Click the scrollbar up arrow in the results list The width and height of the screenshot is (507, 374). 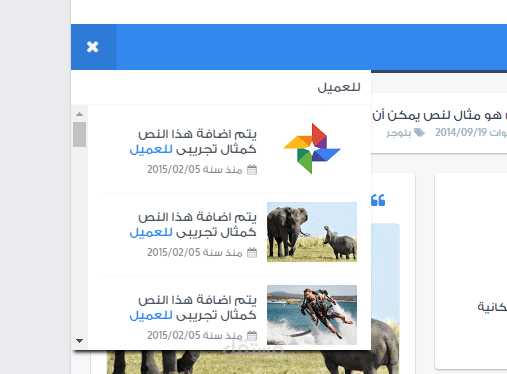click(79, 114)
